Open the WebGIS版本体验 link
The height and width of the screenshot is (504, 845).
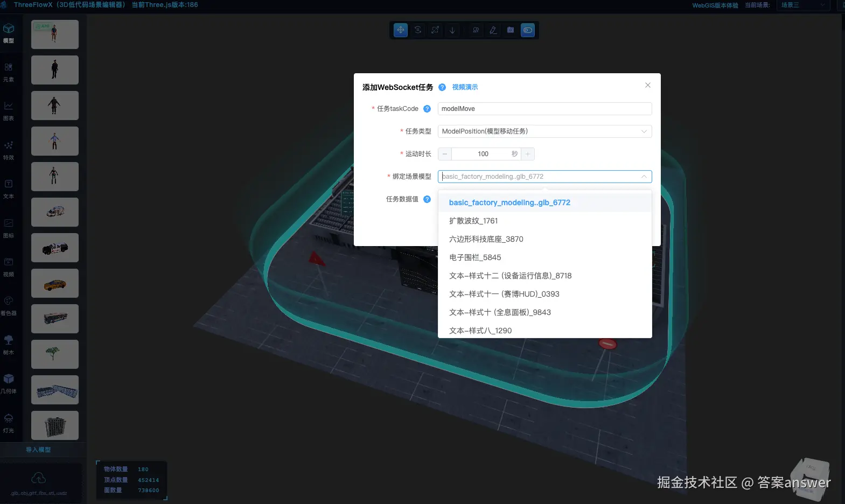tap(715, 5)
